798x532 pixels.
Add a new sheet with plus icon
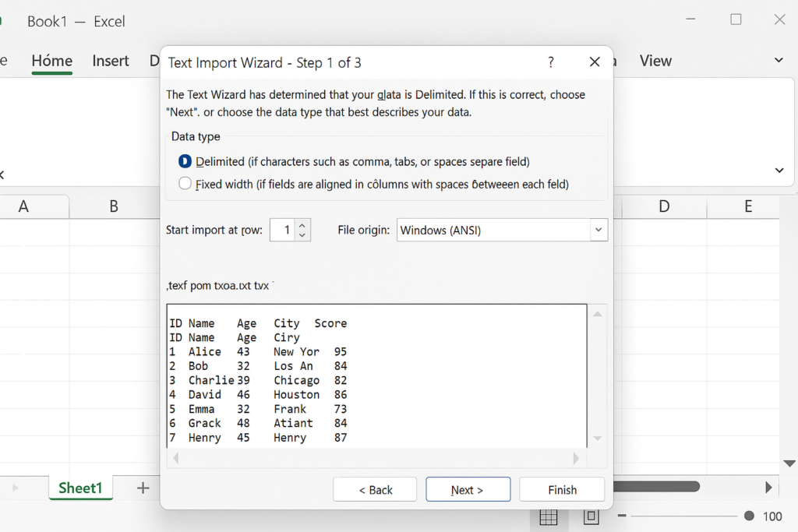tap(143, 488)
